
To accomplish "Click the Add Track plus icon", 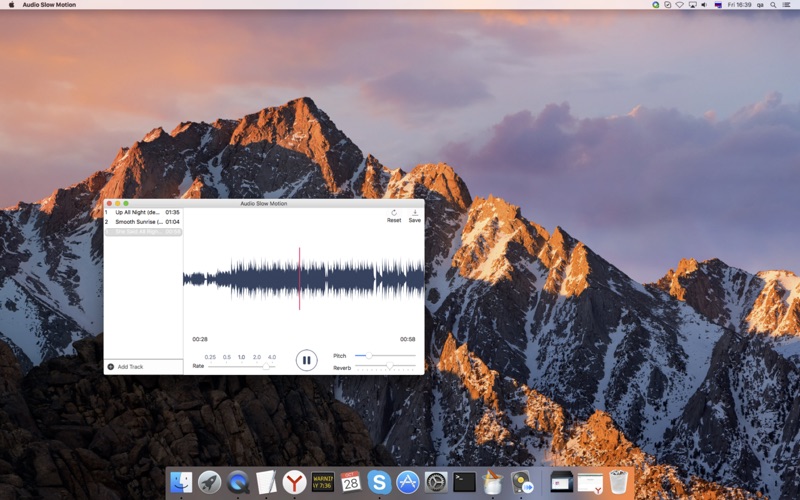I will point(111,367).
